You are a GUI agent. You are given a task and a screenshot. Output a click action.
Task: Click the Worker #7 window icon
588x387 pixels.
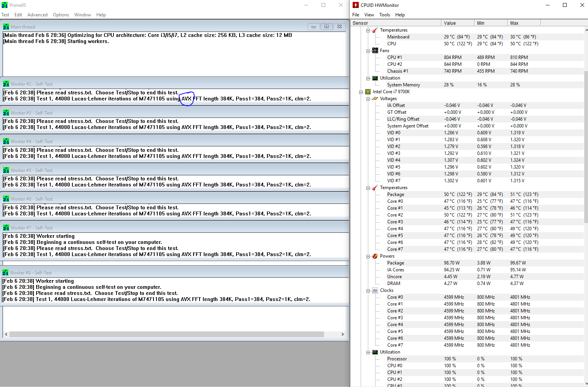pyautogui.click(x=6, y=228)
